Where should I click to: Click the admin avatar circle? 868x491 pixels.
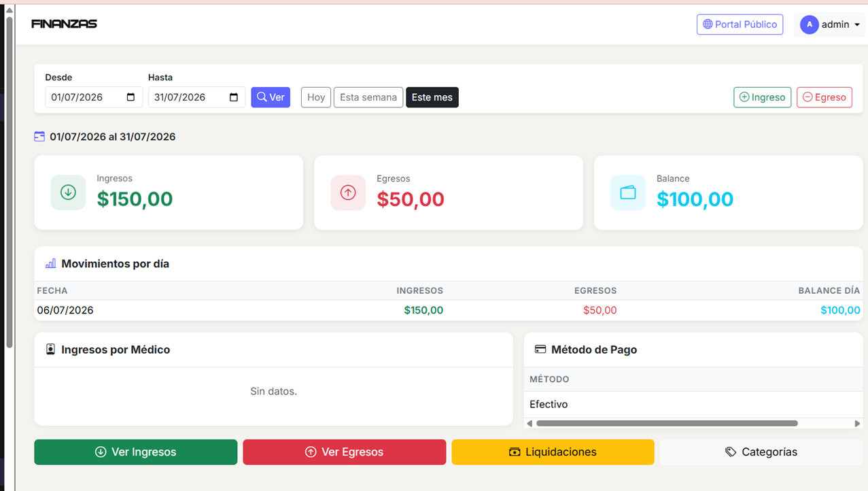(x=809, y=24)
